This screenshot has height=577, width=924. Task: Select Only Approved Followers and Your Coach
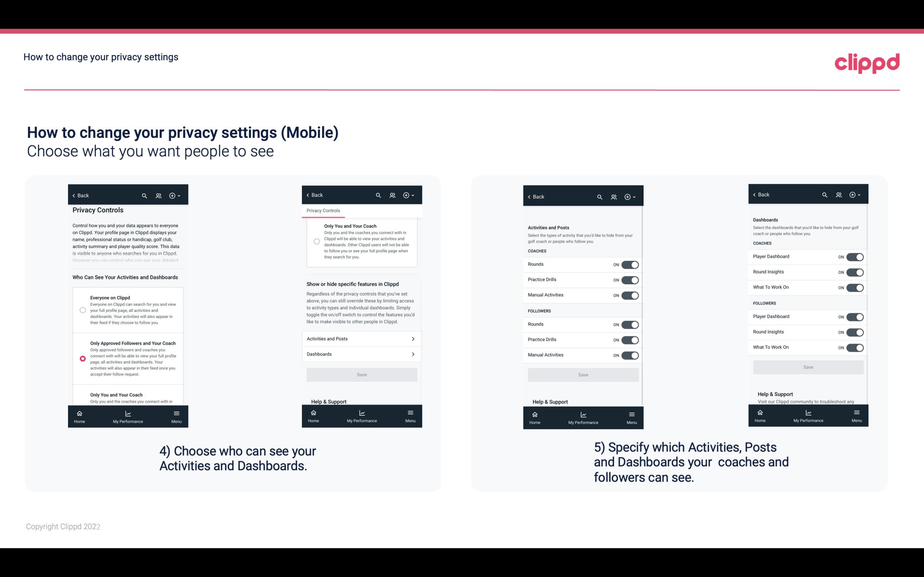coord(82,358)
